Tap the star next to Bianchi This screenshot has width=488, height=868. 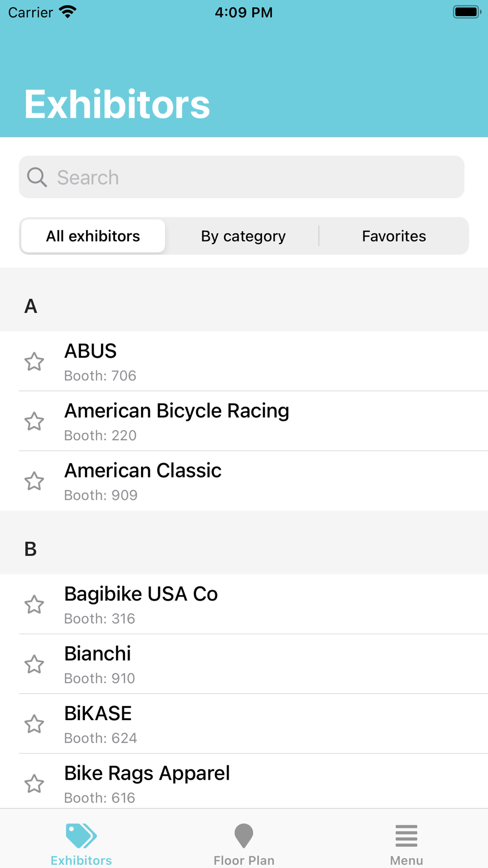(x=34, y=664)
